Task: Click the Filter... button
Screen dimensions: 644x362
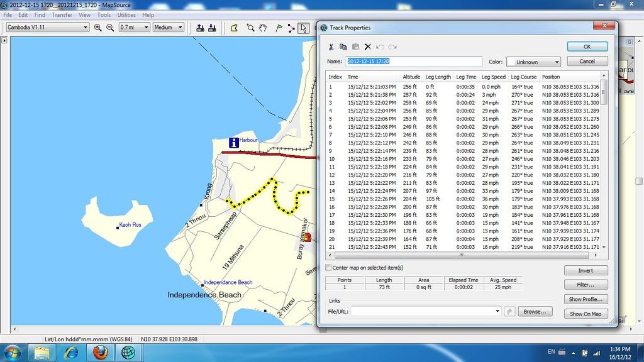Action: 586,285
